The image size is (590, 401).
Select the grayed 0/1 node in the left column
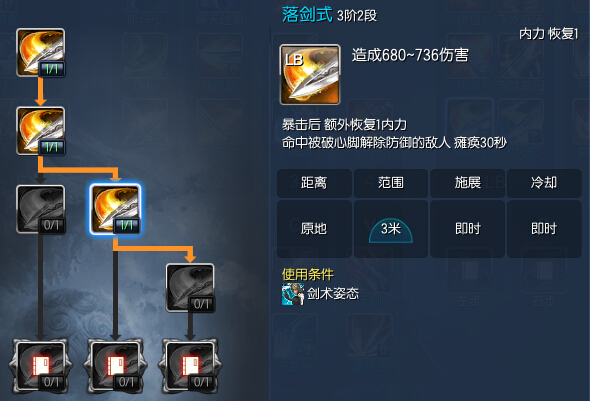pyautogui.click(x=41, y=209)
